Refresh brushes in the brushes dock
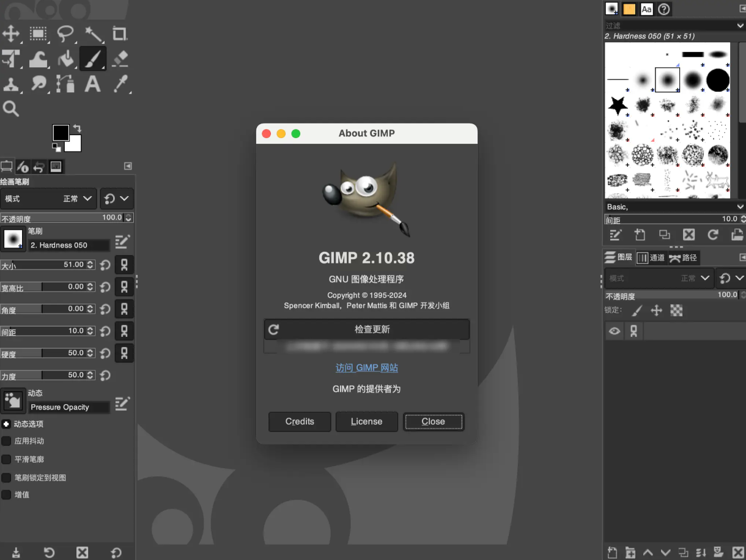This screenshot has height=560, width=746. point(713,235)
